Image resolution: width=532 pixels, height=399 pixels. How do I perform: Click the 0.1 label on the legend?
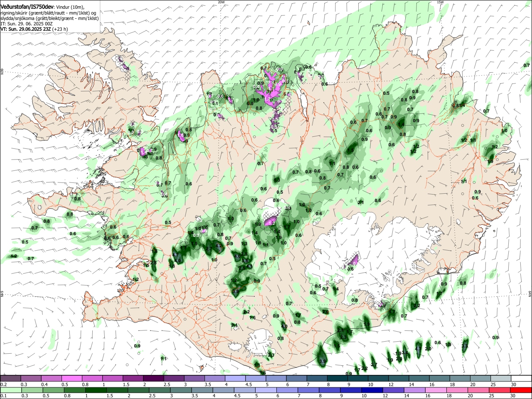4,396
